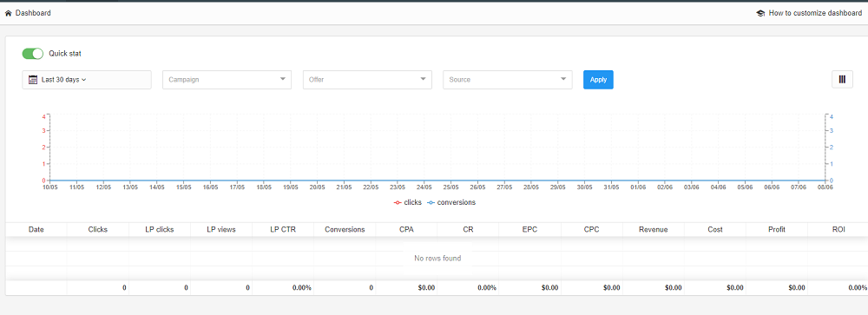Click the No rows found message
Viewport: 868px width, 315px height.
tap(437, 259)
